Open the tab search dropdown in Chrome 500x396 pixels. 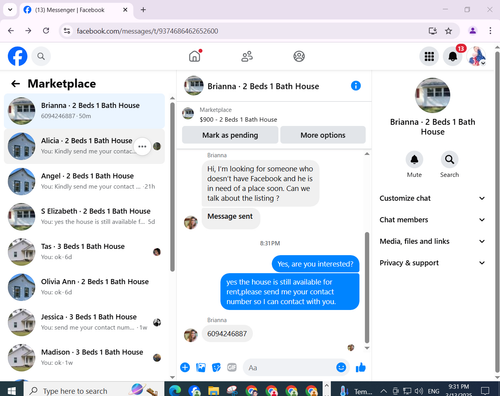pos(10,10)
